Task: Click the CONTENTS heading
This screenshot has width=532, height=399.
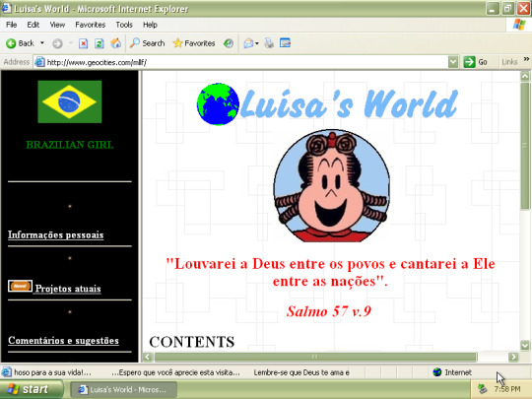Action: coord(192,342)
